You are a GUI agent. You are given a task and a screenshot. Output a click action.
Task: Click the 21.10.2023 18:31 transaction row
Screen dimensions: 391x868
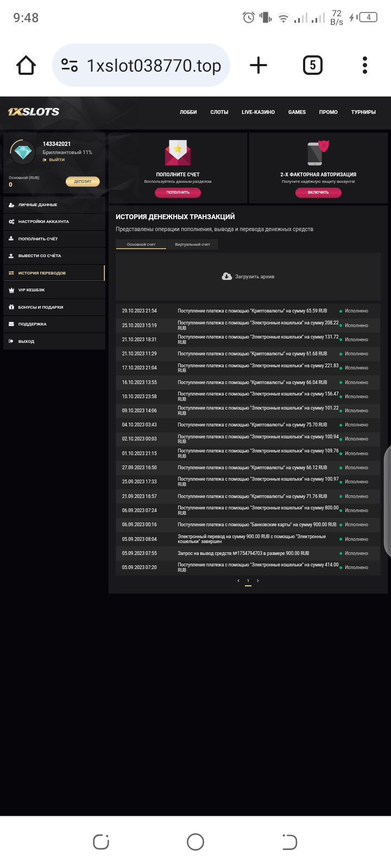pyautogui.click(x=248, y=340)
